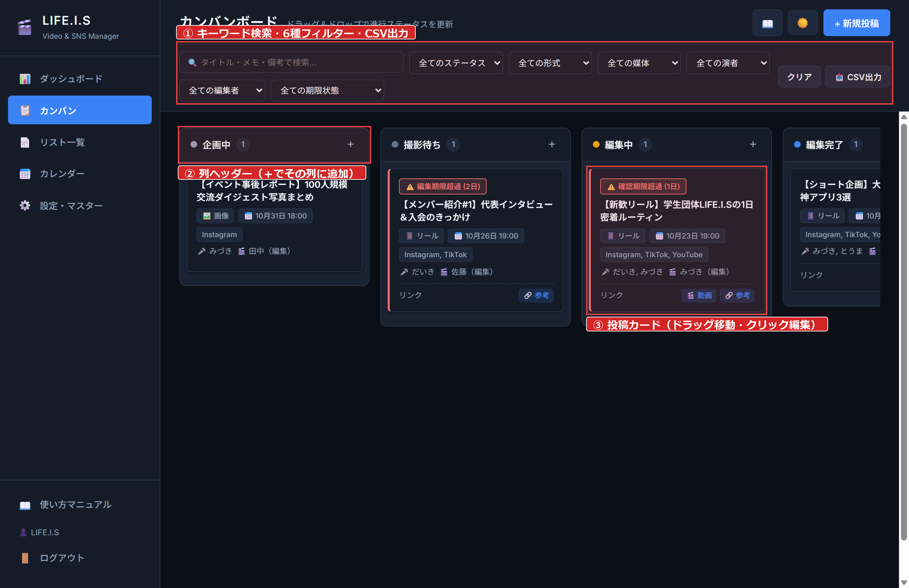Open the 参考 link on 新歓リール card

(x=737, y=295)
